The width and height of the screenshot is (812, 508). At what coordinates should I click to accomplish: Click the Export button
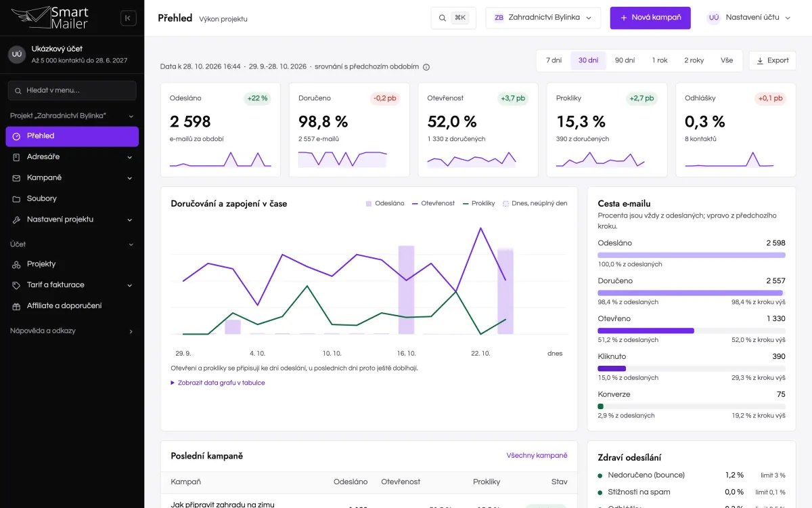[772, 60]
